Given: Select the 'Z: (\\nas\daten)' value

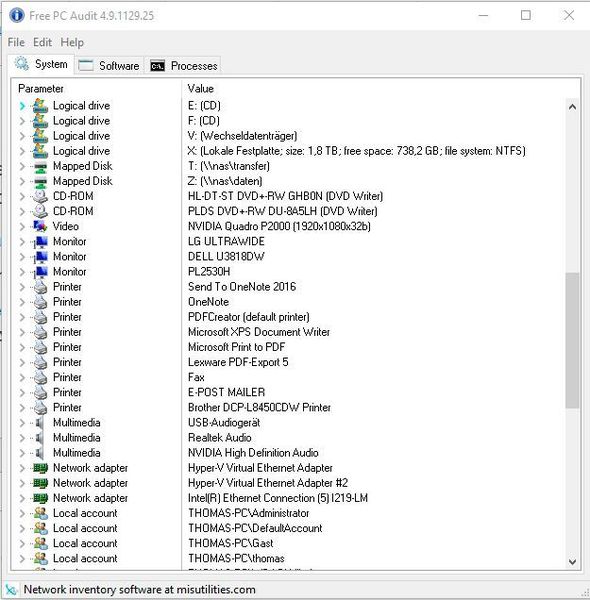Looking at the screenshot, I should pos(225,181).
